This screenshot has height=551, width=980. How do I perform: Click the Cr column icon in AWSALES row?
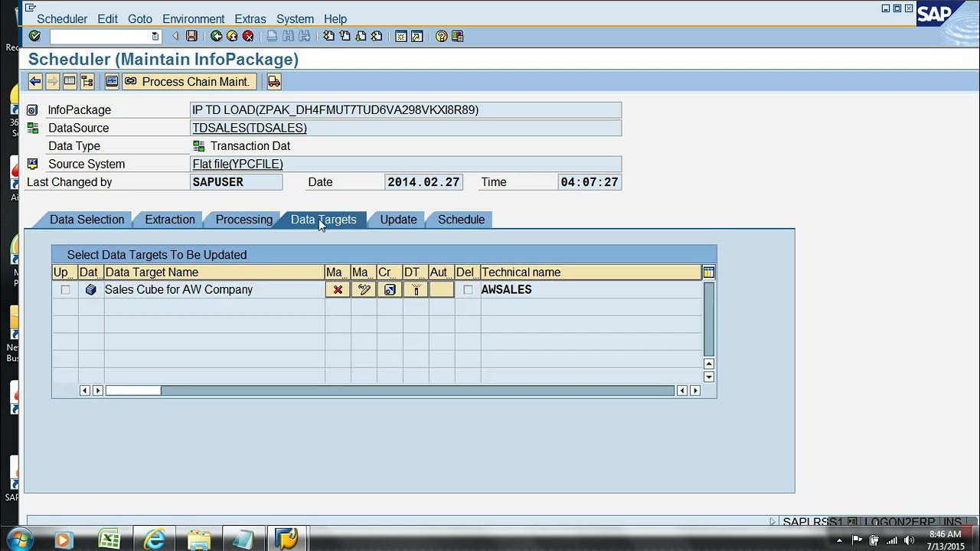[x=390, y=289]
